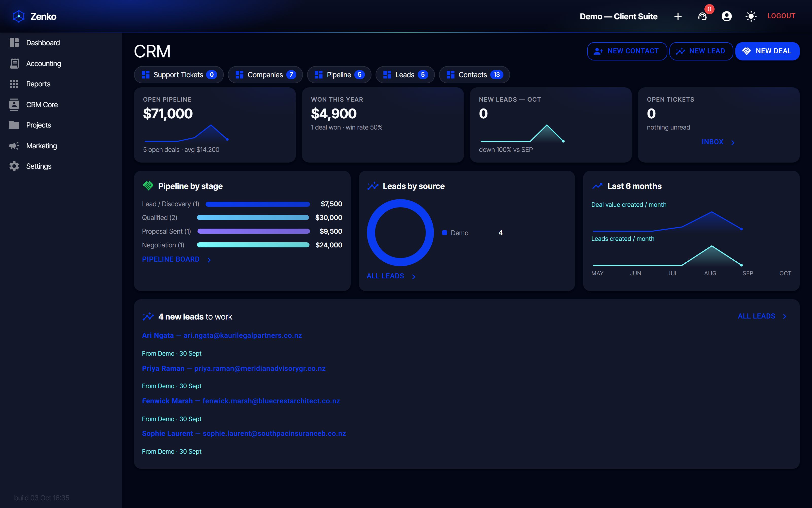This screenshot has width=812, height=508.
Task: Open the Contacts tab
Action: tap(474, 75)
